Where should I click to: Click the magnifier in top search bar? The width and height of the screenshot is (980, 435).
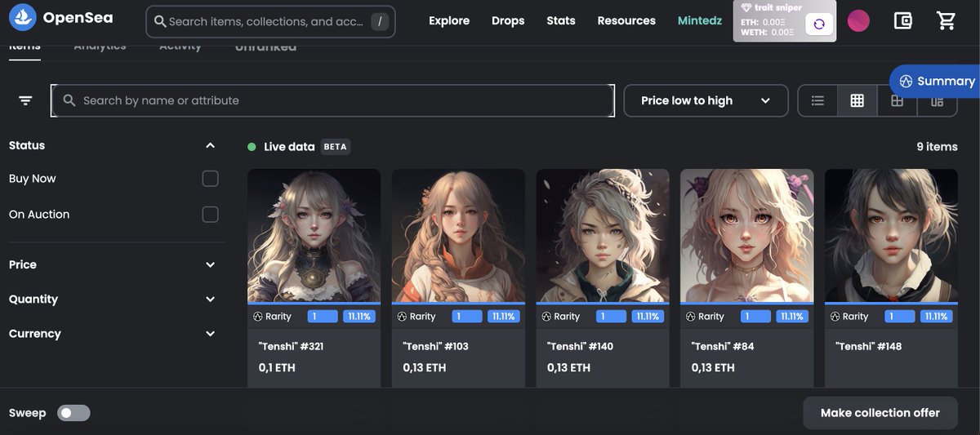click(160, 22)
